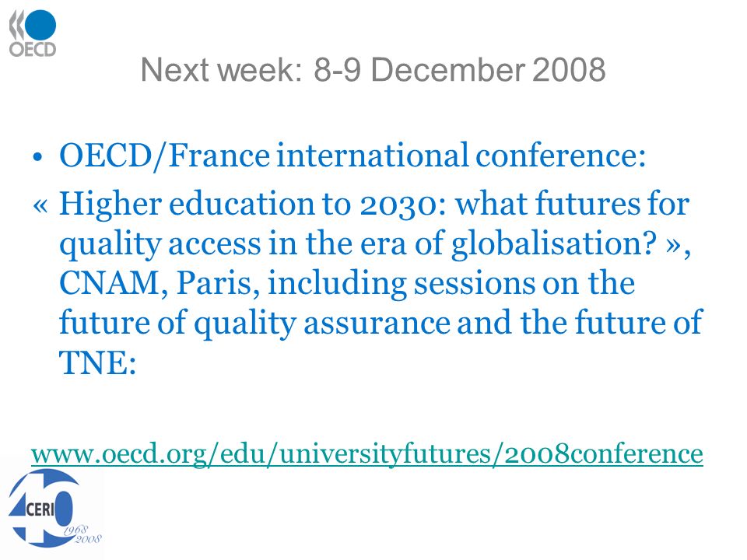Click the blue OECD globe circle
The height and width of the screenshot is (560, 747).
[x=40, y=25]
